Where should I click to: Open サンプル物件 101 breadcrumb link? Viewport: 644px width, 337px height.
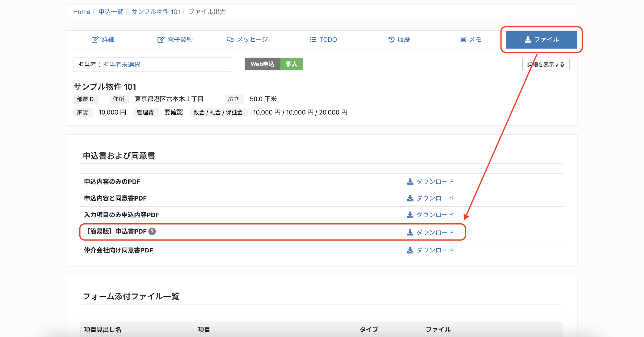(156, 12)
